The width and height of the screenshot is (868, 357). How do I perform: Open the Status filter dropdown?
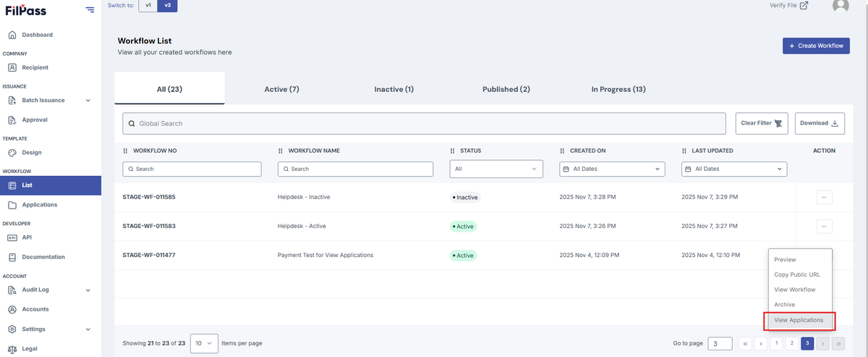496,169
